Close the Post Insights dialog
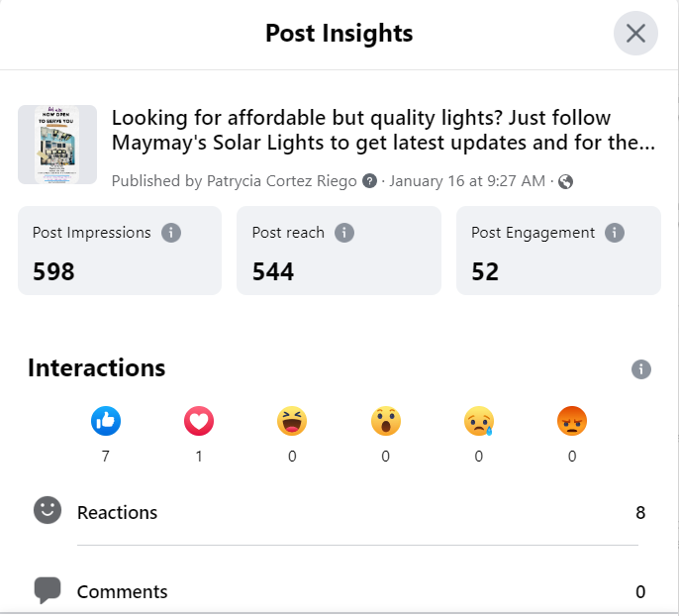679x616 pixels. coord(635,34)
